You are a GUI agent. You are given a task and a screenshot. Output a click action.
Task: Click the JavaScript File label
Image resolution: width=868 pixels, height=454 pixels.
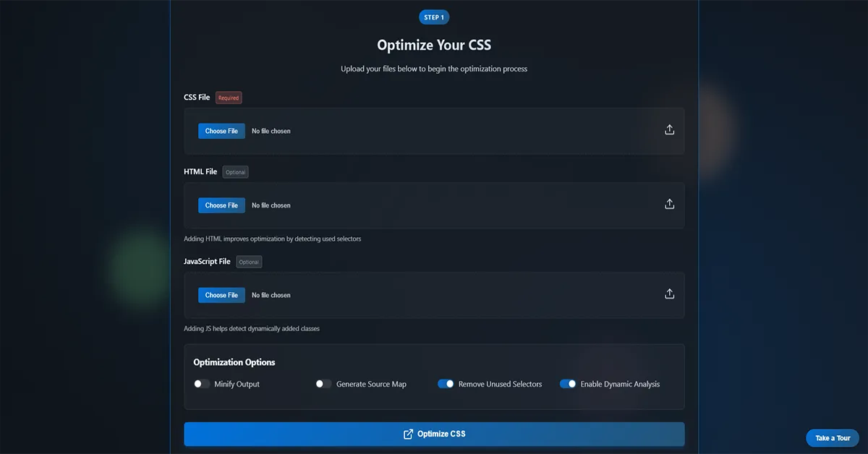(207, 261)
